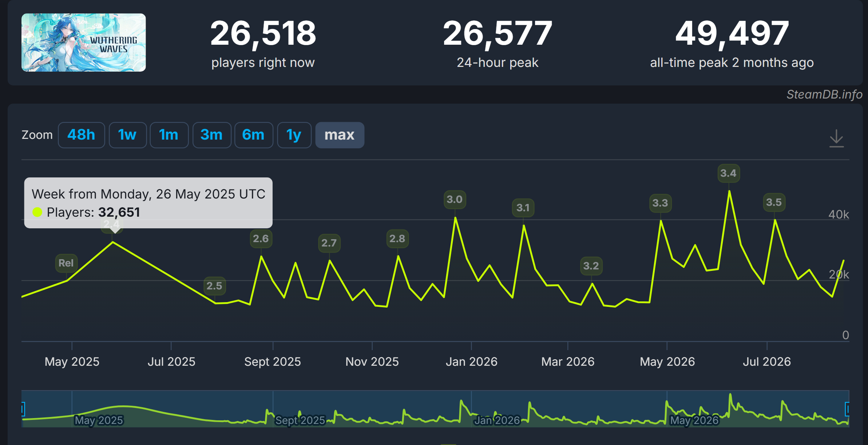Image resolution: width=868 pixels, height=445 pixels.
Task: Click the 2.8 version marker
Action: coord(397,238)
